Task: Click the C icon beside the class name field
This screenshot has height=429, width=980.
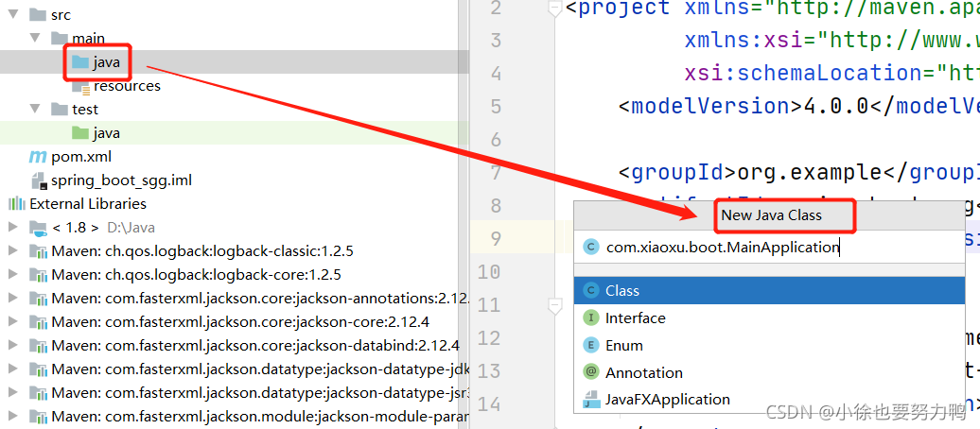Action: pyautogui.click(x=590, y=247)
